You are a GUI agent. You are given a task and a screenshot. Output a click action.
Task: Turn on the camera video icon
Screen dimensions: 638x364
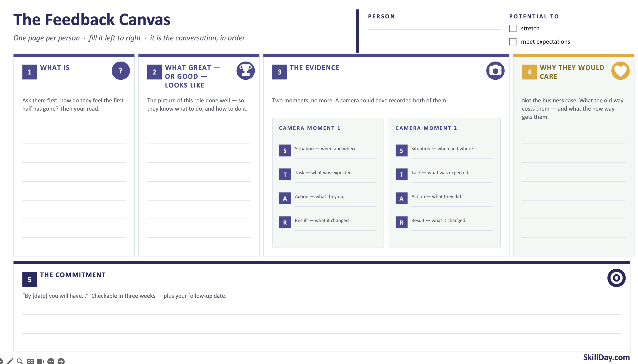point(41,362)
